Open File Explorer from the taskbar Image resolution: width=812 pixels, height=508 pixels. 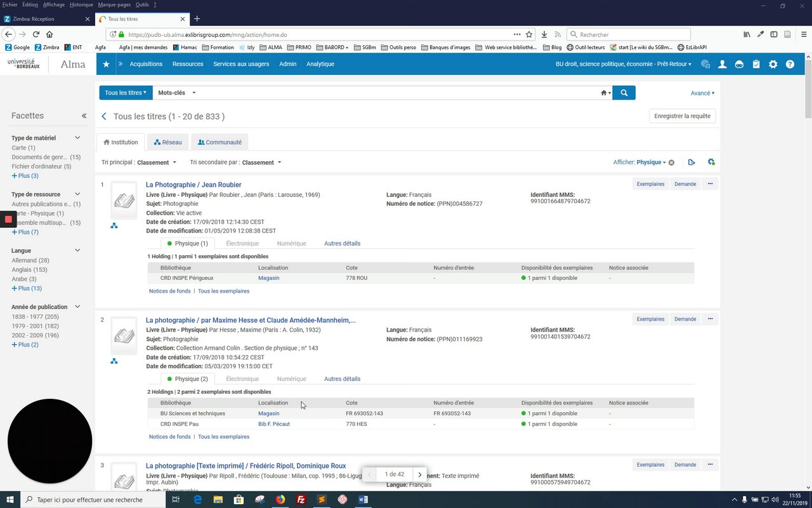[x=218, y=500]
